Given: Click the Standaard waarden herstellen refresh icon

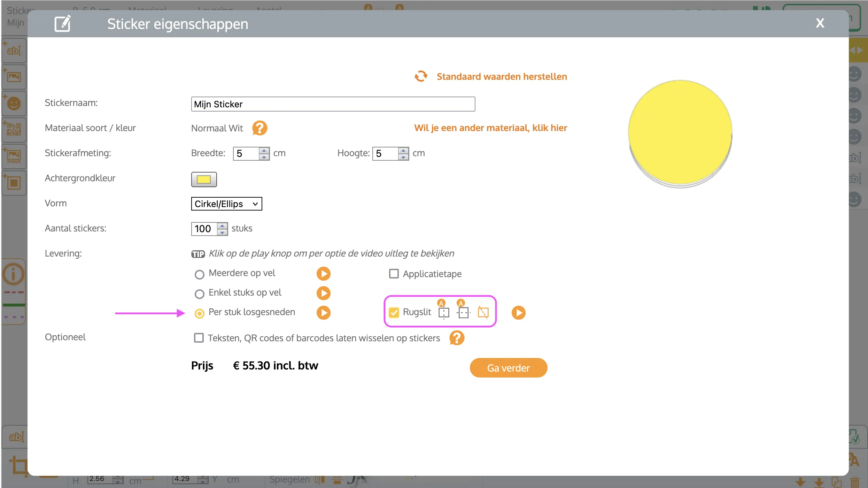Looking at the screenshot, I should point(421,76).
